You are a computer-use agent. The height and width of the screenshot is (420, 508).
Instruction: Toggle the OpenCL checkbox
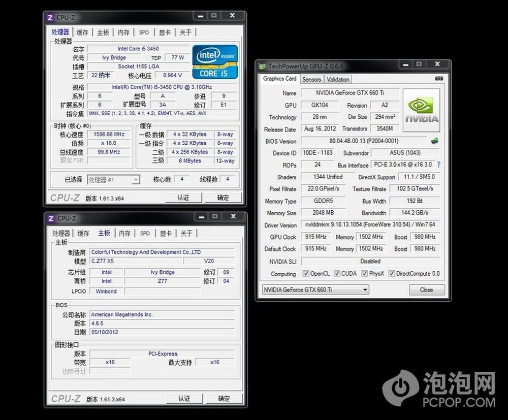pos(306,274)
